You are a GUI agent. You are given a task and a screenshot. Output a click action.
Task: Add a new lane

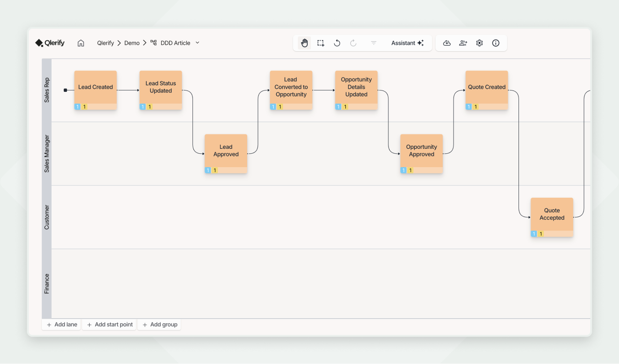pyautogui.click(x=61, y=325)
